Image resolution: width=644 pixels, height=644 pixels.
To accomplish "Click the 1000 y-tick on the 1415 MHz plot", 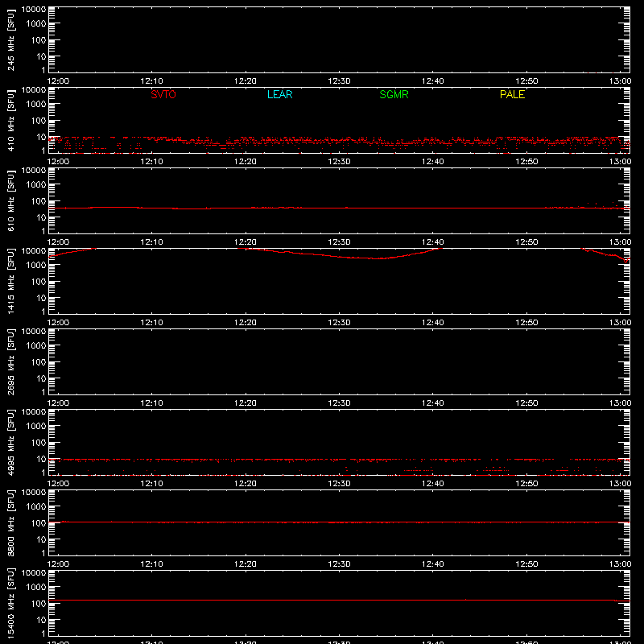I will click(36, 265).
